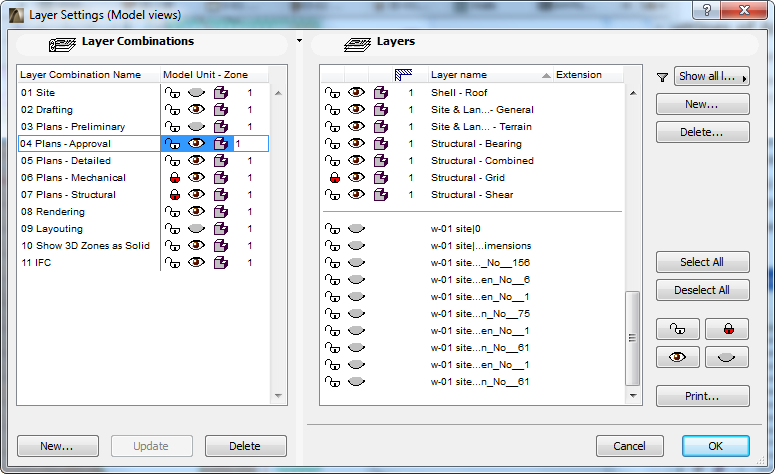Screen dimensions: 775x474
Task: Select the Structural - Combined layer name
Action: pos(482,161)
